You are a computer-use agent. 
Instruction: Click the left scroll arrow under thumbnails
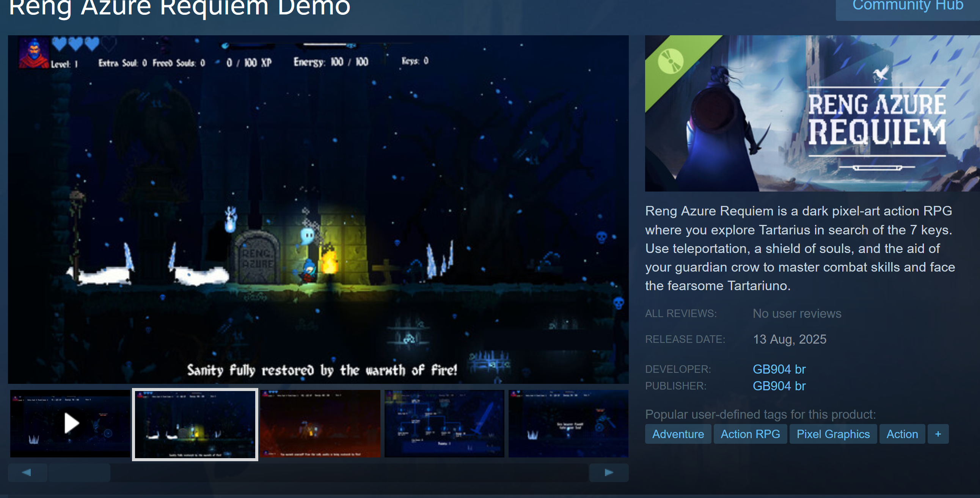pyautogui.click(x=27, y=473)
